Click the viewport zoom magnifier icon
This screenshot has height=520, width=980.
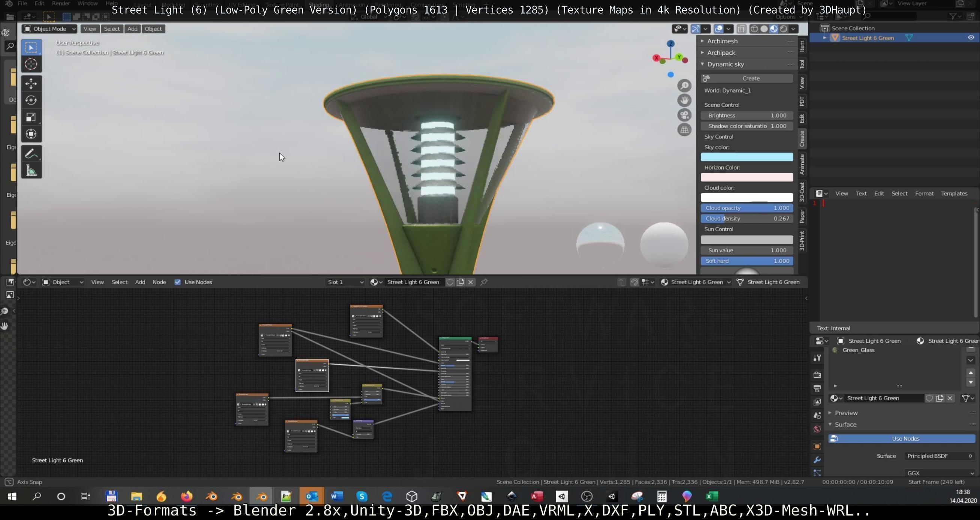tap(684, 85)
